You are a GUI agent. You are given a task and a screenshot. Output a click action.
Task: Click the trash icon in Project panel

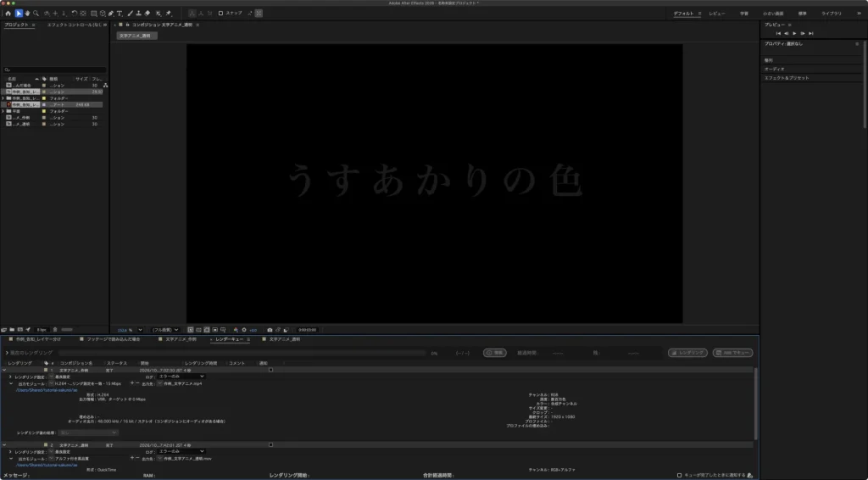55,329
